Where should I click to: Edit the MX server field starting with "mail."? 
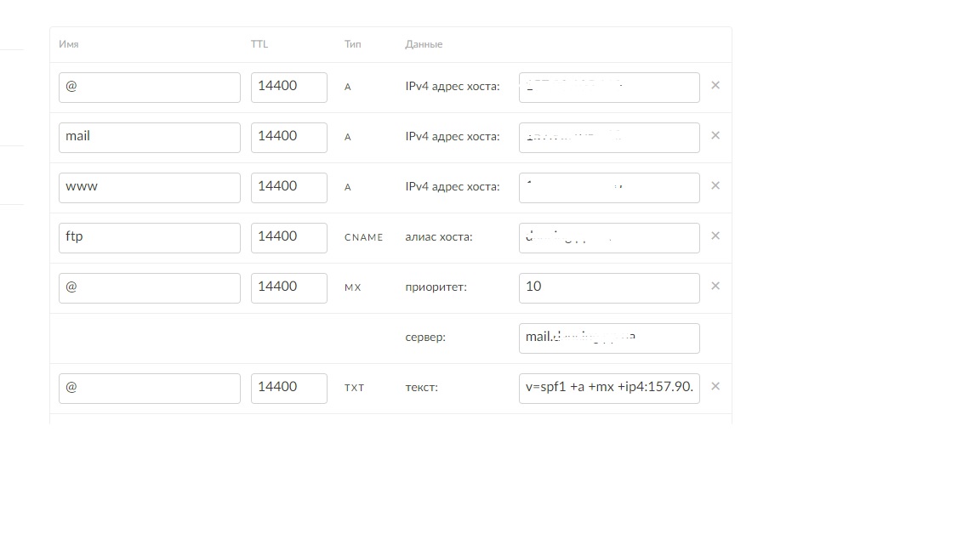[x=608, y=338]
